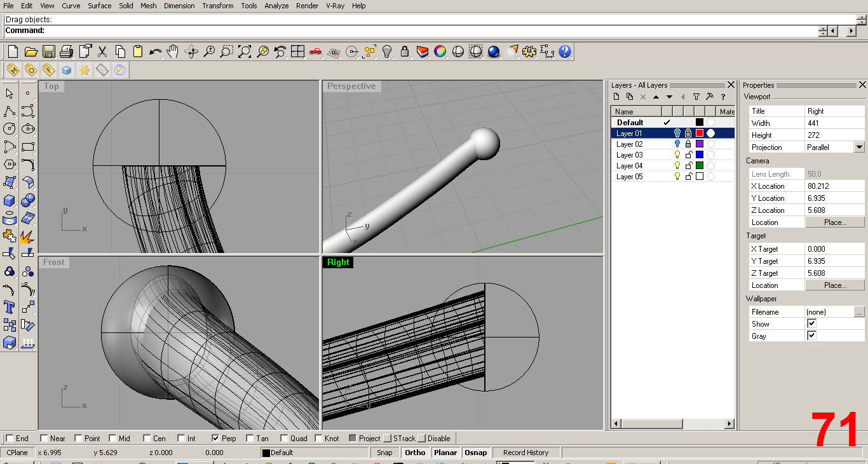
Task: Select the Circle tool in the sidebar
Action: (10, 129)
